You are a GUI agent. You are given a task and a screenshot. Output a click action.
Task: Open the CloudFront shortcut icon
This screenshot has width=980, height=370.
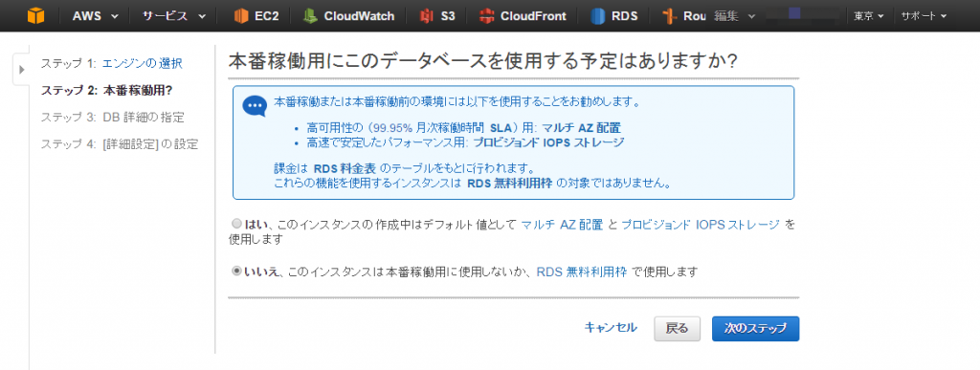coord(487,16)
